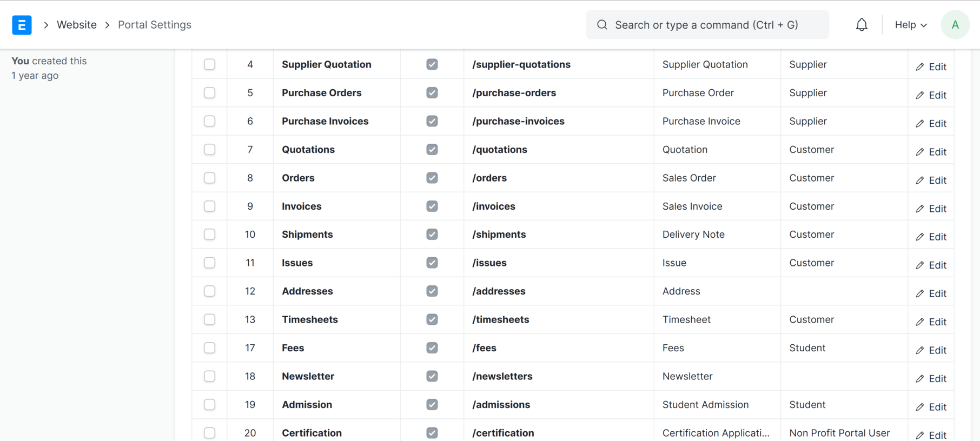Open Portal Settings breadcrumb
980x441 pixels.
coord(155,25)
